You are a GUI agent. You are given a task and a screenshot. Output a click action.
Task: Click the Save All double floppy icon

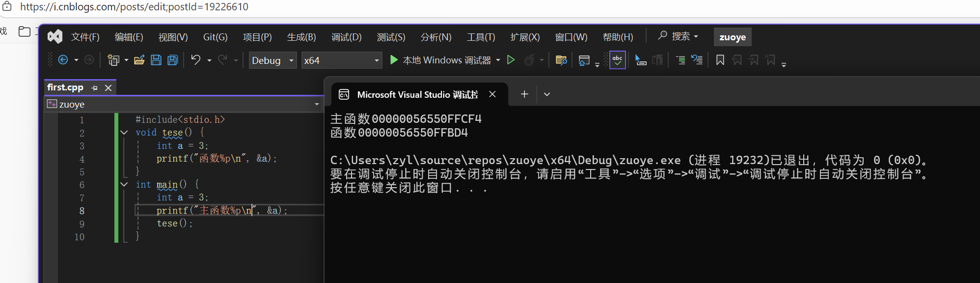pos(172,60)
